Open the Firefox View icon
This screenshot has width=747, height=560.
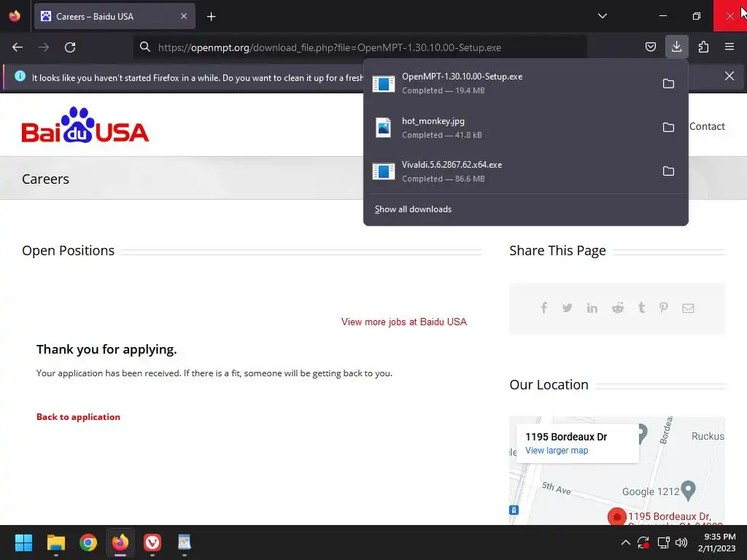click(x=15, y=16)
